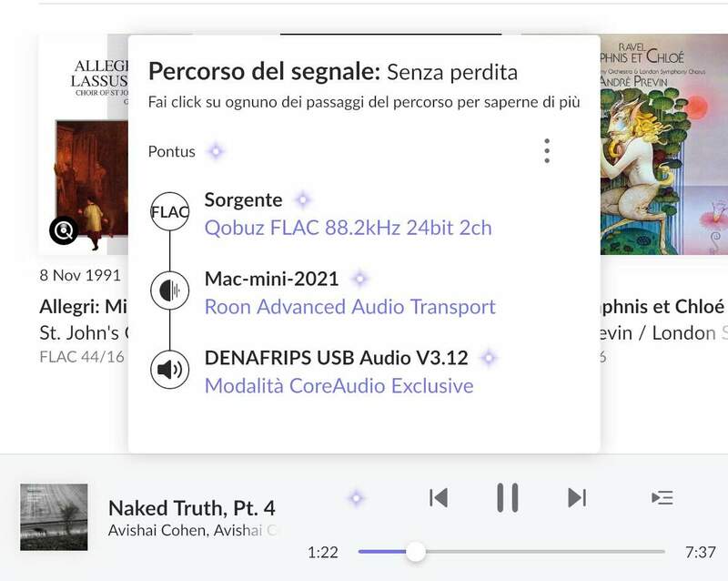Click the magnifier icon on Allegri album cover

(64, 231)
